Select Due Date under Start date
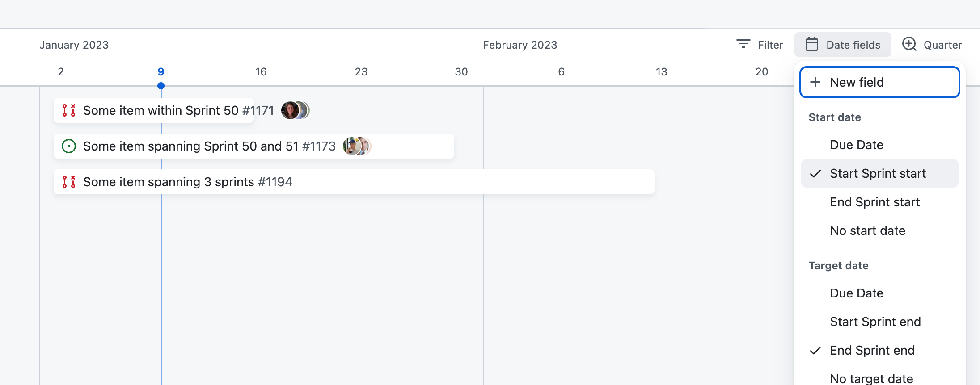The height and width of the screenshot is (385, 980). pos(856,145)
